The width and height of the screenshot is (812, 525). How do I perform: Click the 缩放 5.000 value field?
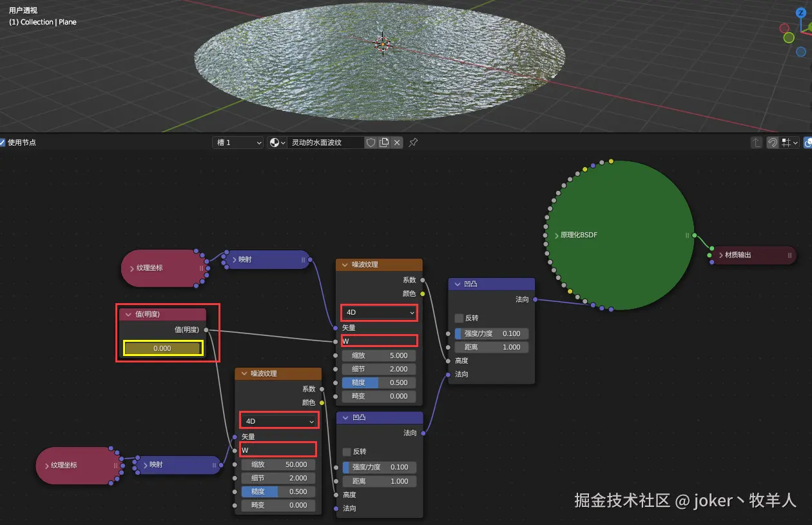pos(380,355)
